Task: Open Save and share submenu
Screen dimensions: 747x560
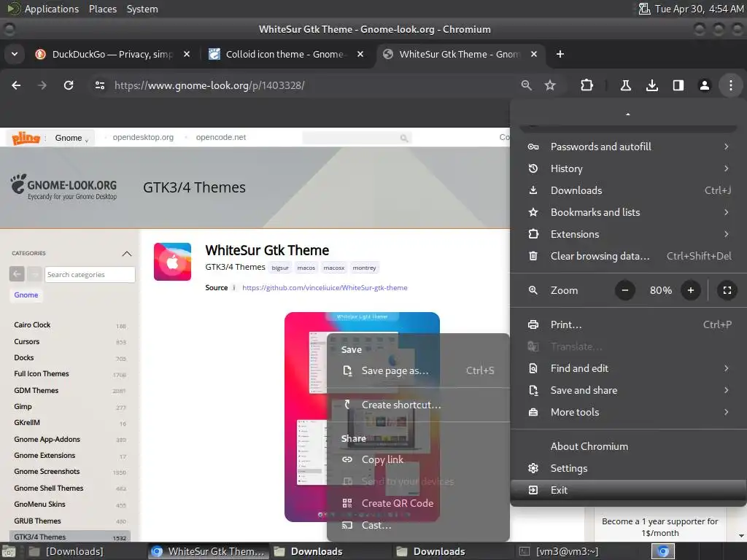Action: pyautogui.click(x=628, y=391)
